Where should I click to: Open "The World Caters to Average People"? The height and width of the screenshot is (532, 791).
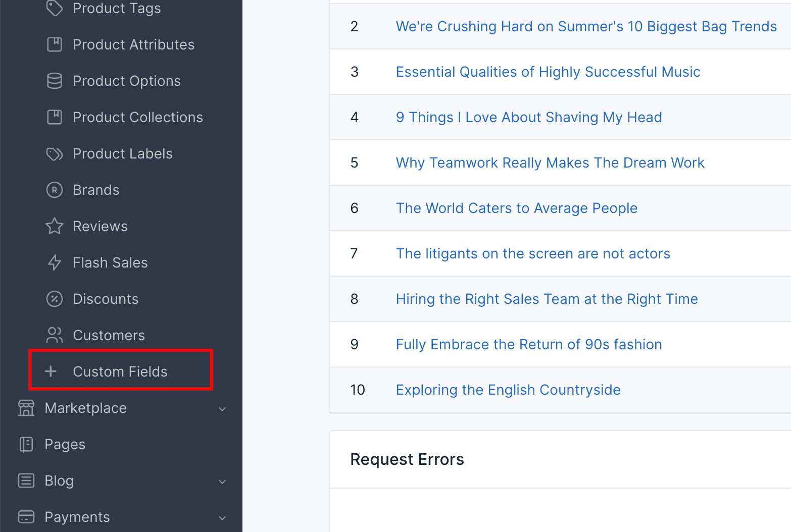click(516, 208)
